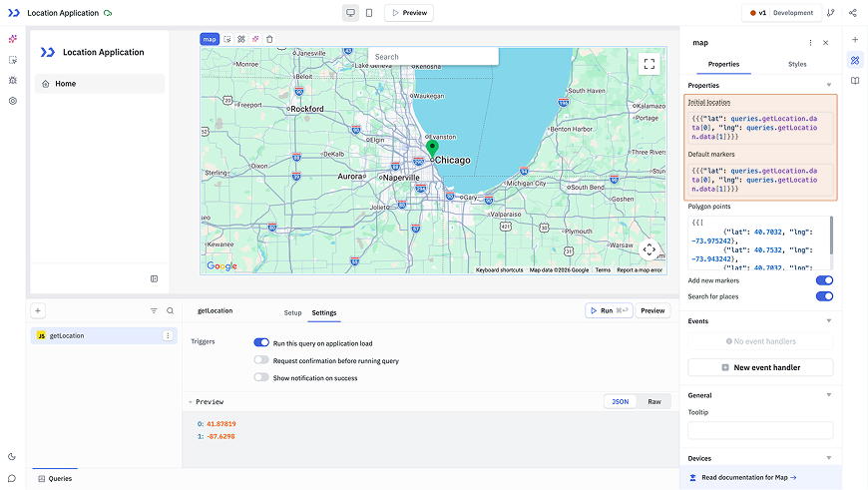The width and height of the screenshot is (868, 490).
Task: Disable Run this query on application load
Action: 261,342
